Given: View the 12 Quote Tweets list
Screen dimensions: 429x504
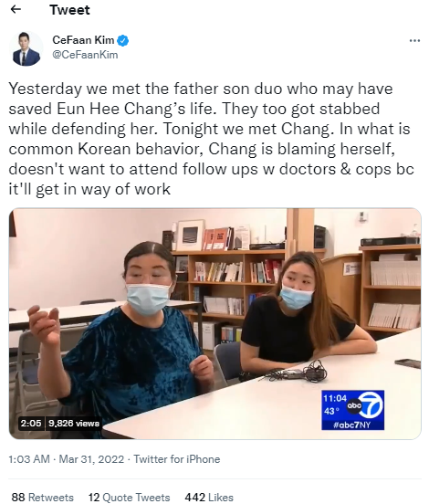Looking at the screenshot, I should 130,497.
